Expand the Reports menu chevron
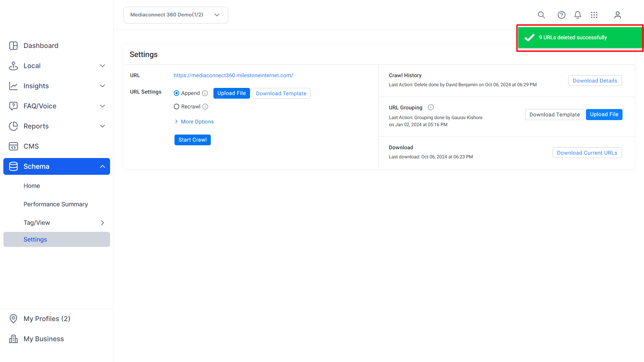 coord(103,126)
